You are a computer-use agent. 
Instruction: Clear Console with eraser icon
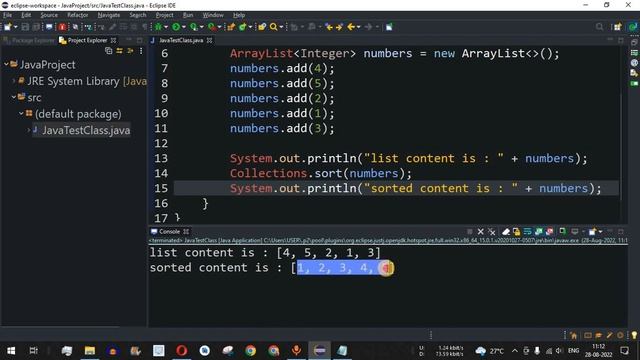tap(506, 232)
